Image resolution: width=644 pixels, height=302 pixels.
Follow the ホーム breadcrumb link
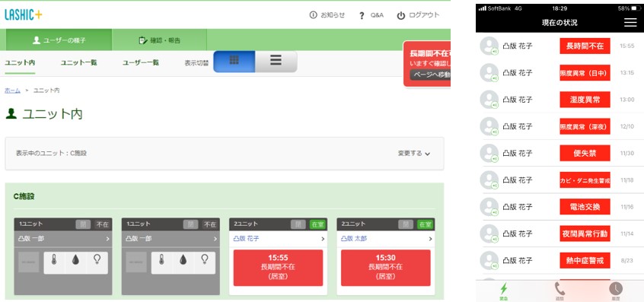tap(12, 91)
